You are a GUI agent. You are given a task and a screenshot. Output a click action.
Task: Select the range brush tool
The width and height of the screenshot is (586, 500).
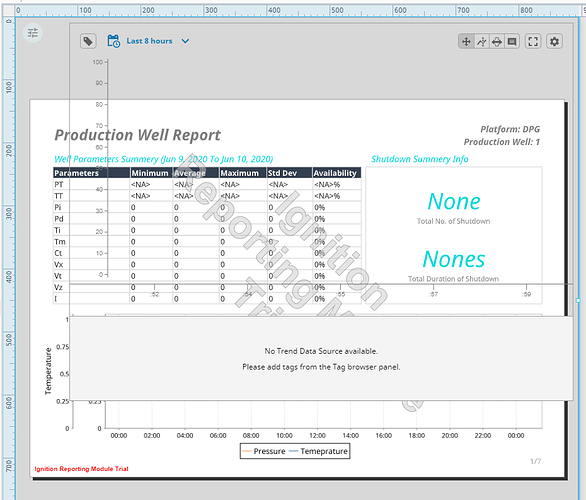[x=497, y=41]
